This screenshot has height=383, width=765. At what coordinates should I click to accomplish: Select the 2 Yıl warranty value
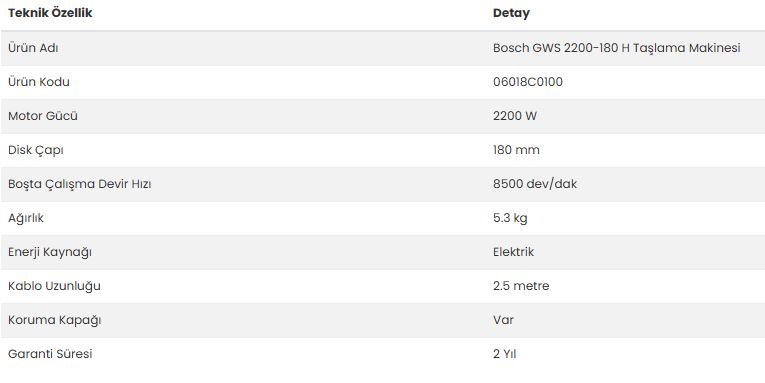click(x=504, y=354)
